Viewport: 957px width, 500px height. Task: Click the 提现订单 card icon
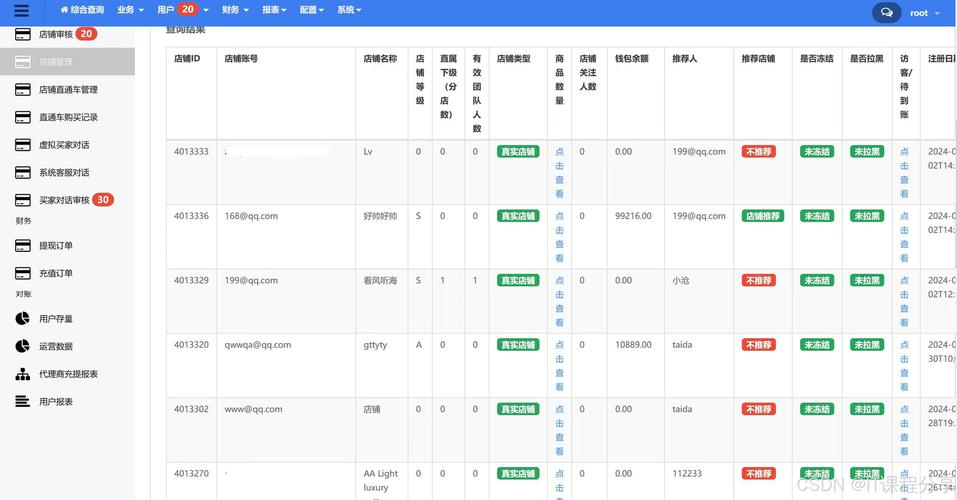[x=23, y=245]
